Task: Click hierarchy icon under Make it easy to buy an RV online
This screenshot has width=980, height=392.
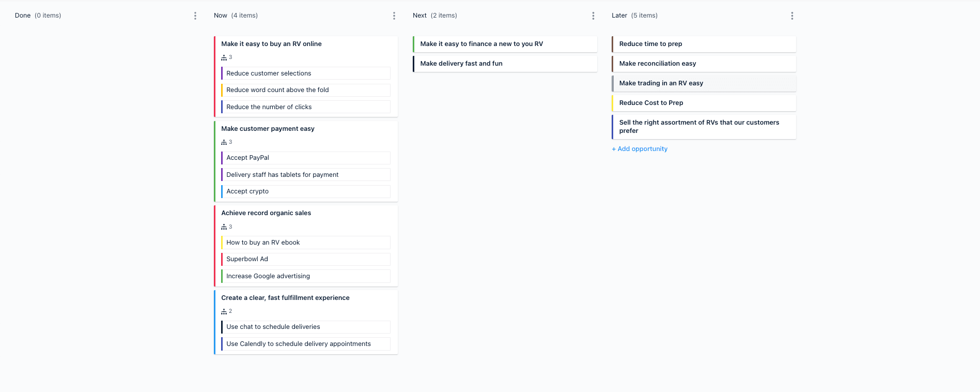Action: tap(224, 57)
